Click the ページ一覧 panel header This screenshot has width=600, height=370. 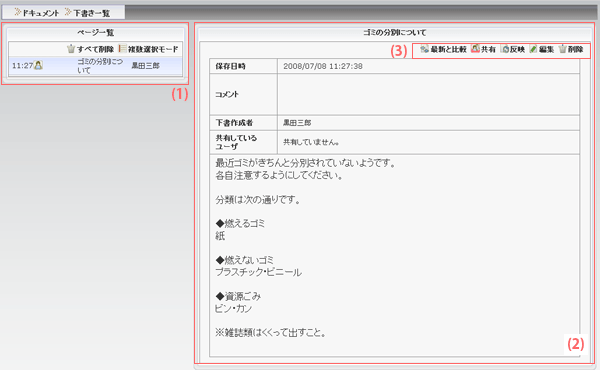pos(96,33)
